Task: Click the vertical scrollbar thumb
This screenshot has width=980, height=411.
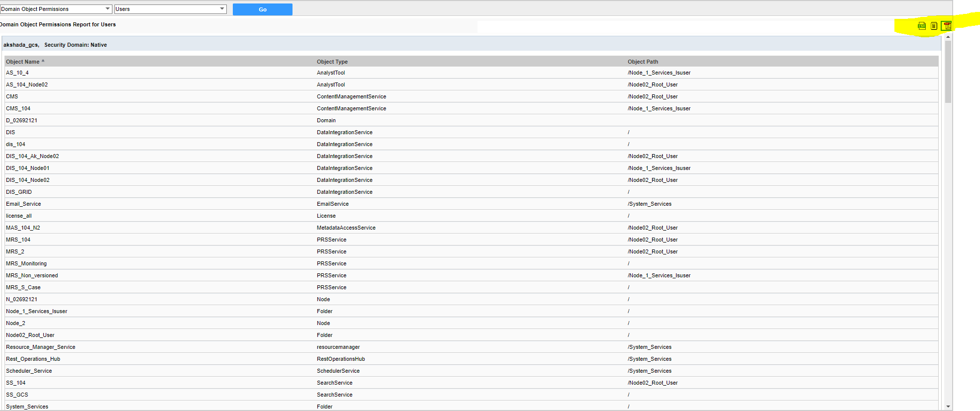Action: (948, 72)
